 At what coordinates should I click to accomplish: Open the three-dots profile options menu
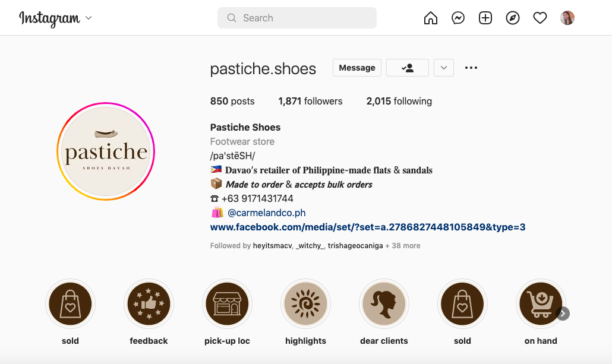point(471,68)
